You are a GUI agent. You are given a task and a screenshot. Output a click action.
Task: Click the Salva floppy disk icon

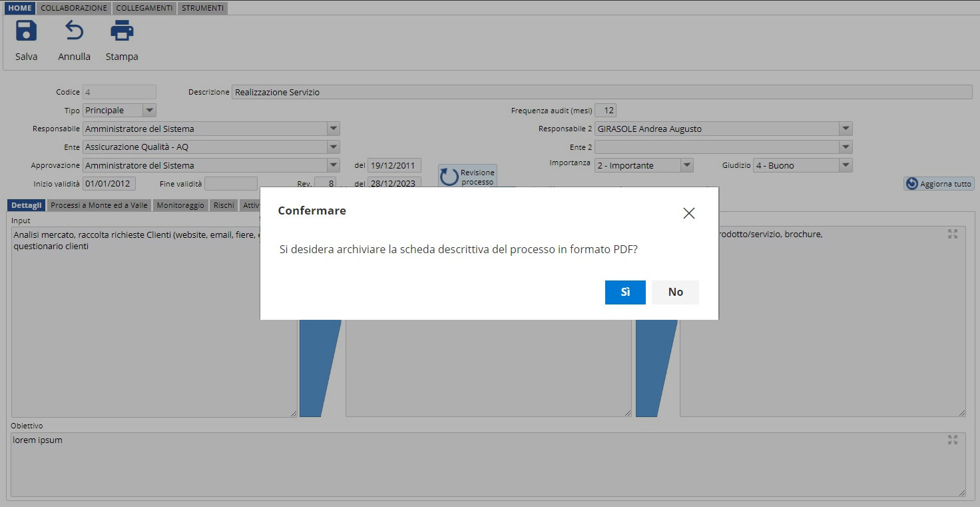(x=26, y=31)
